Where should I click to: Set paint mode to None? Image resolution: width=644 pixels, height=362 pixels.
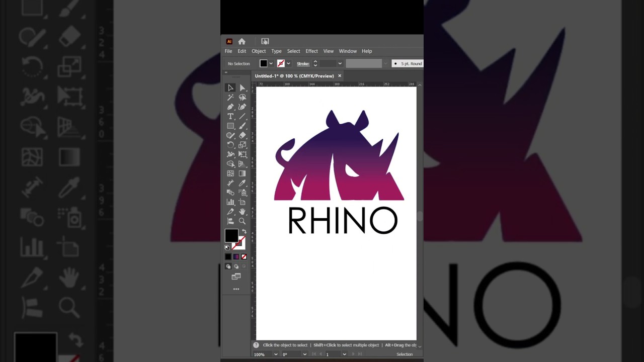pyautogui.click(x=244, y=257)
